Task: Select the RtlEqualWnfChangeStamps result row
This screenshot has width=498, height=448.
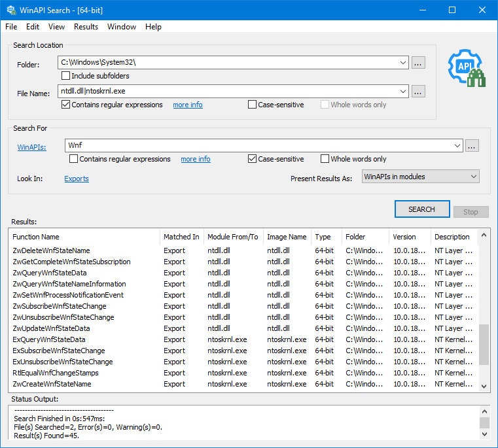Action: point(56,373)
